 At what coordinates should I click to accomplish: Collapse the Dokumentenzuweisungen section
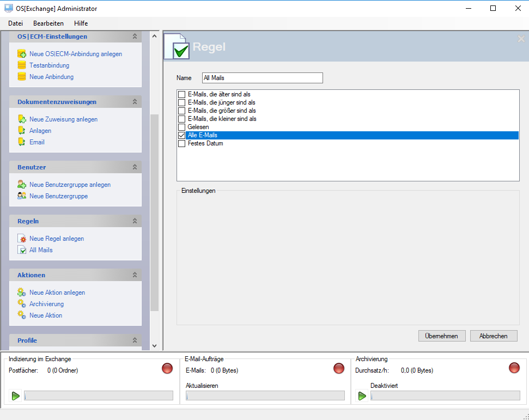(135, 102)
